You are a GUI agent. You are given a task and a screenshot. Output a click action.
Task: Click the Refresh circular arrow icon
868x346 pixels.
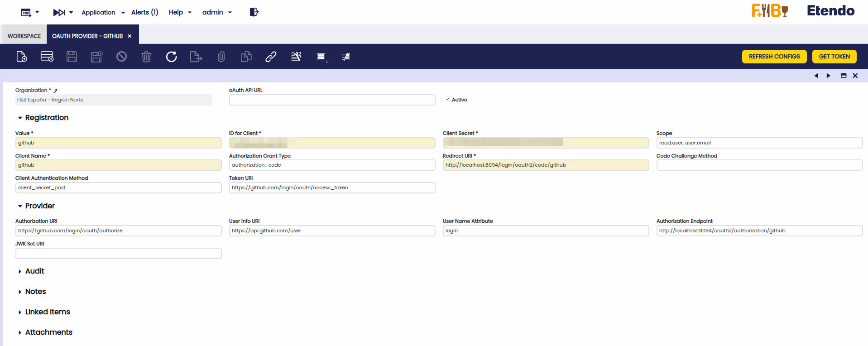(x=171, y=57)
